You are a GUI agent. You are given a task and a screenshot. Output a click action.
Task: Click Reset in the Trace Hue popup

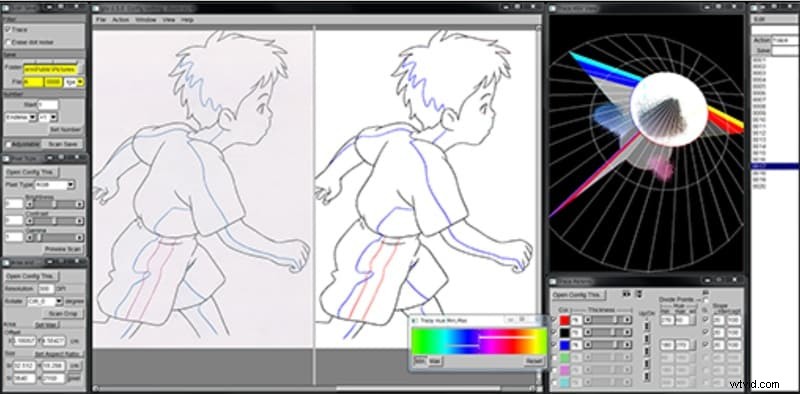tap(533, 361)
